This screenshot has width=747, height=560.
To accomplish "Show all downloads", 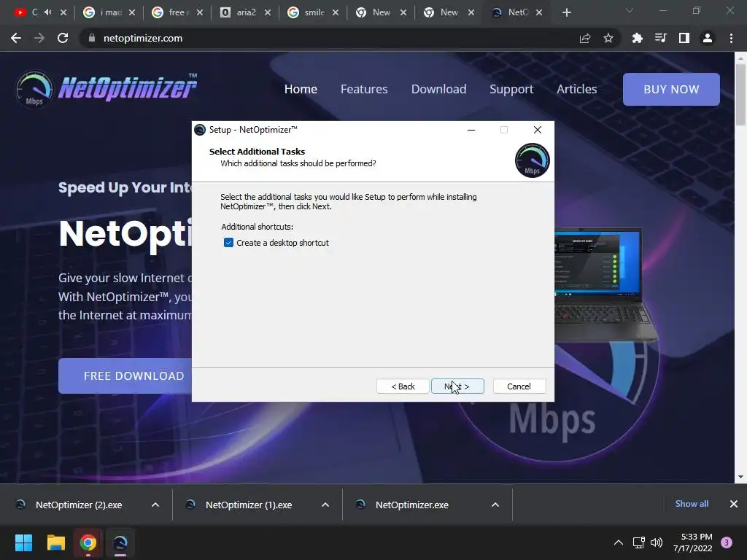I will pyautogui.click(x=692, y=504).
